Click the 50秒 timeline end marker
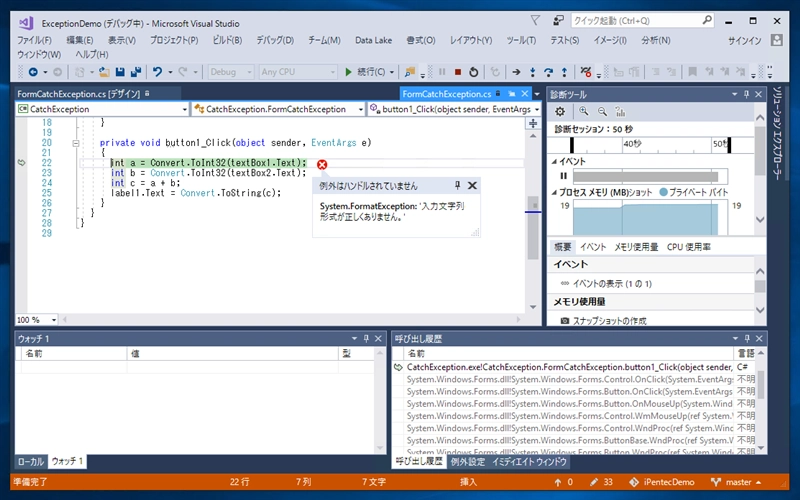 pyautogui.click(x=729, y=145)
